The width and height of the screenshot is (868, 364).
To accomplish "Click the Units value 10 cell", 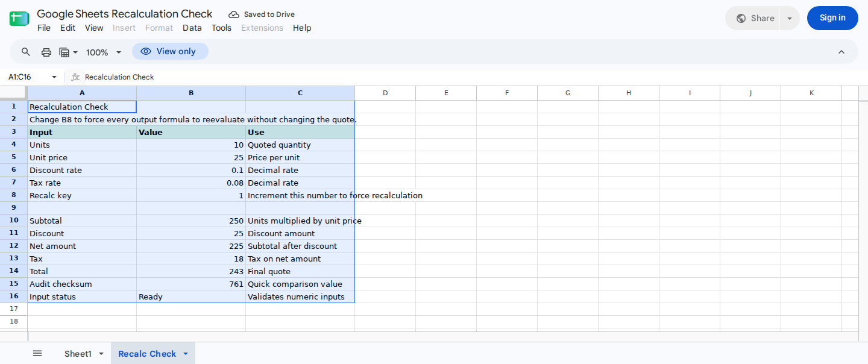I will (191, 145).
